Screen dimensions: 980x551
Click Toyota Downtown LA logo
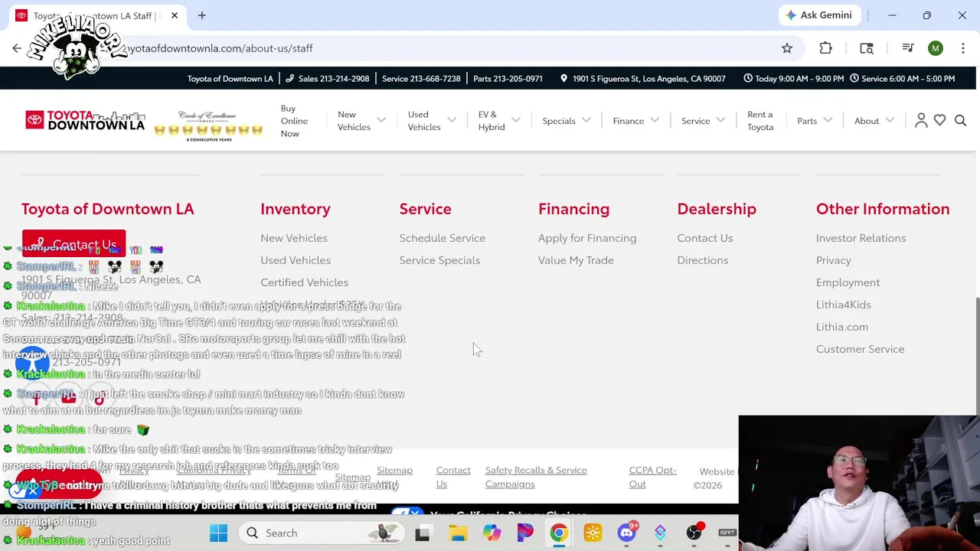85,120
